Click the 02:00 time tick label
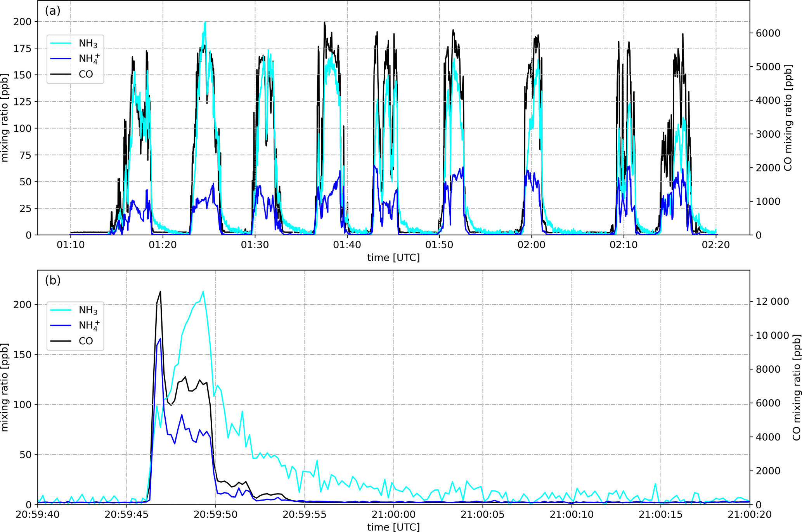Viewport: 802px width, 532px height. (531, 245)
